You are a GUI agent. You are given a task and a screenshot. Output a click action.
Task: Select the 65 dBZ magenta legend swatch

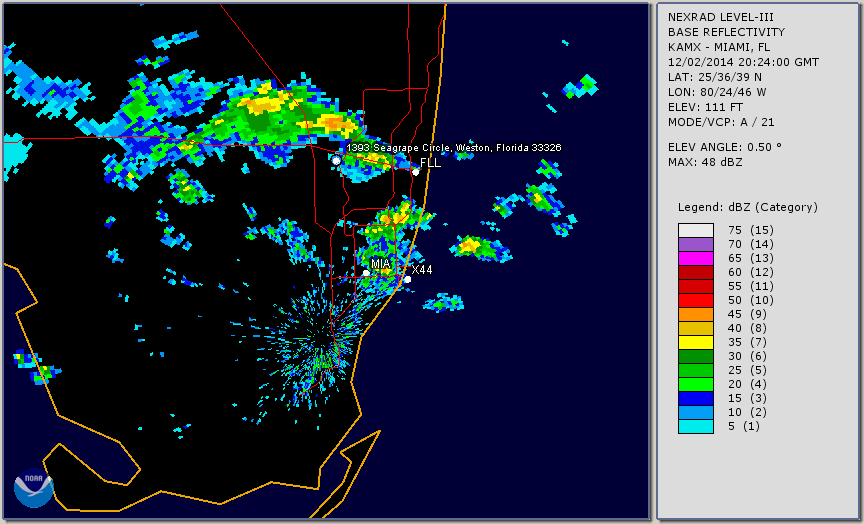tap(696, 258)
